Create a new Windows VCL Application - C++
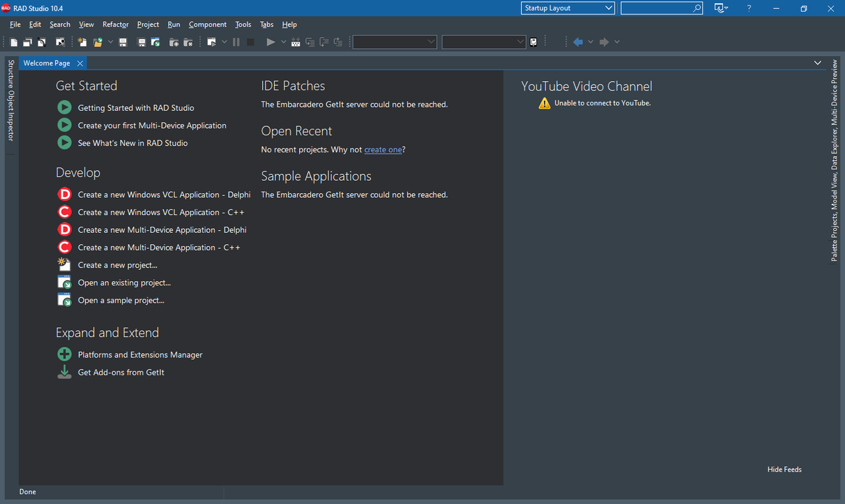This screenshot has height=504, width=845. pos(161,212)
